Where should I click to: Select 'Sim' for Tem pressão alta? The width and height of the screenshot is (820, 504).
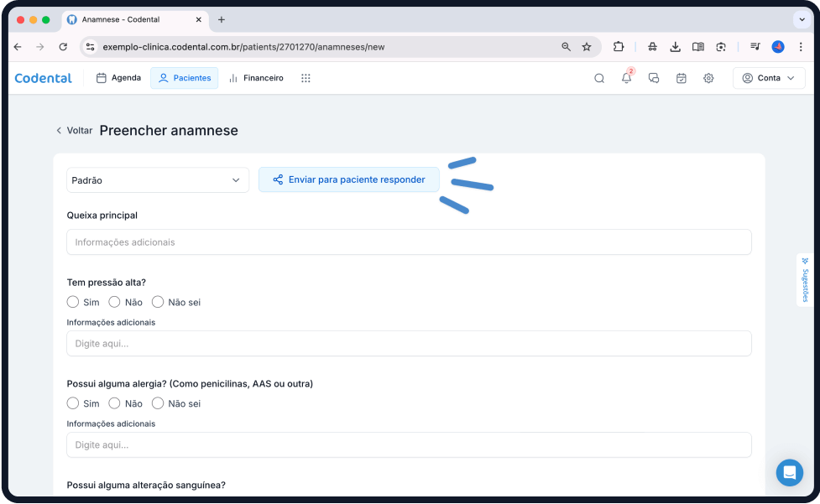coord(73,302)
